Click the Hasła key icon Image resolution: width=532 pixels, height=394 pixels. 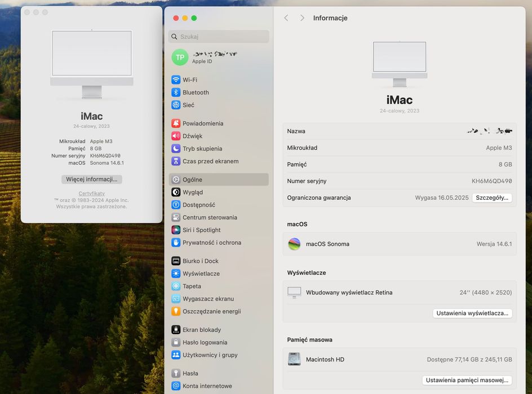coord(176,373)
